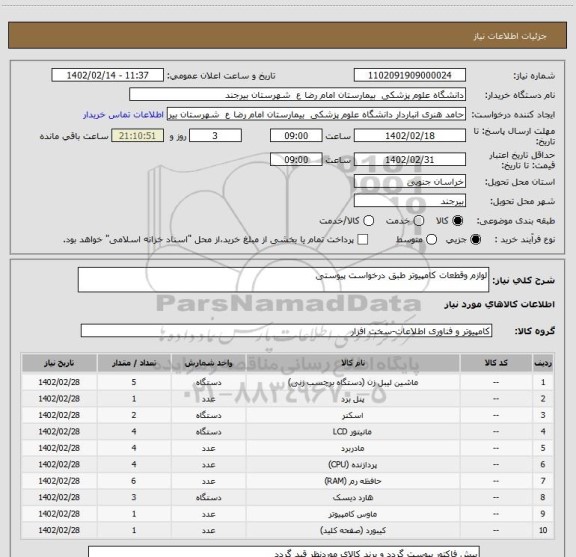Select the کالا/خدمت radio button
This screenshot has height=557, width=576.
point(368,220)
